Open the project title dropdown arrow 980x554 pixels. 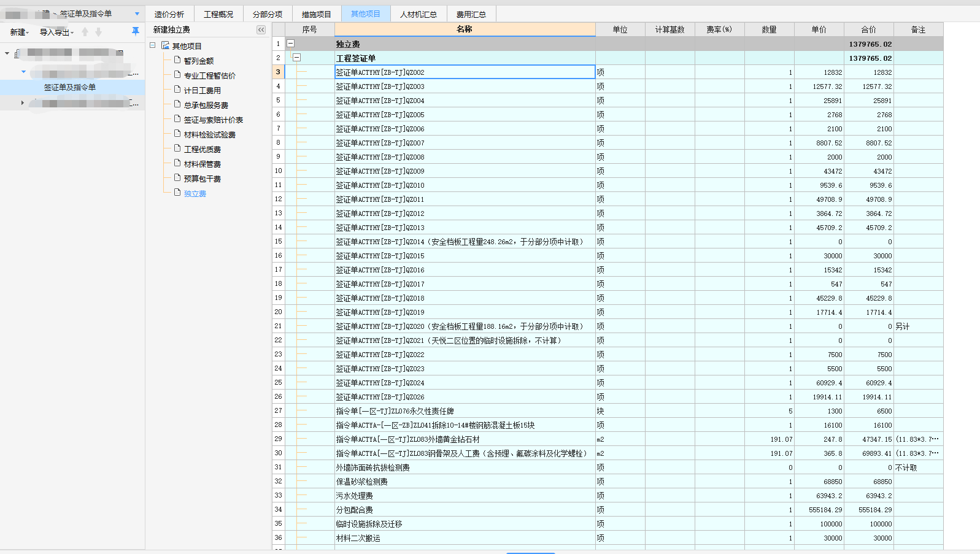[x=137, y=13]
